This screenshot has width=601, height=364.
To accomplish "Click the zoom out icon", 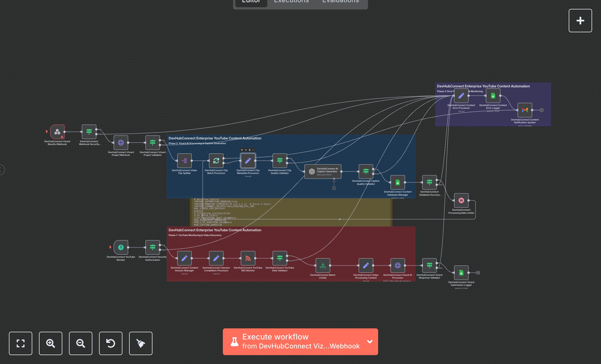I will click(x=80, y=343).
